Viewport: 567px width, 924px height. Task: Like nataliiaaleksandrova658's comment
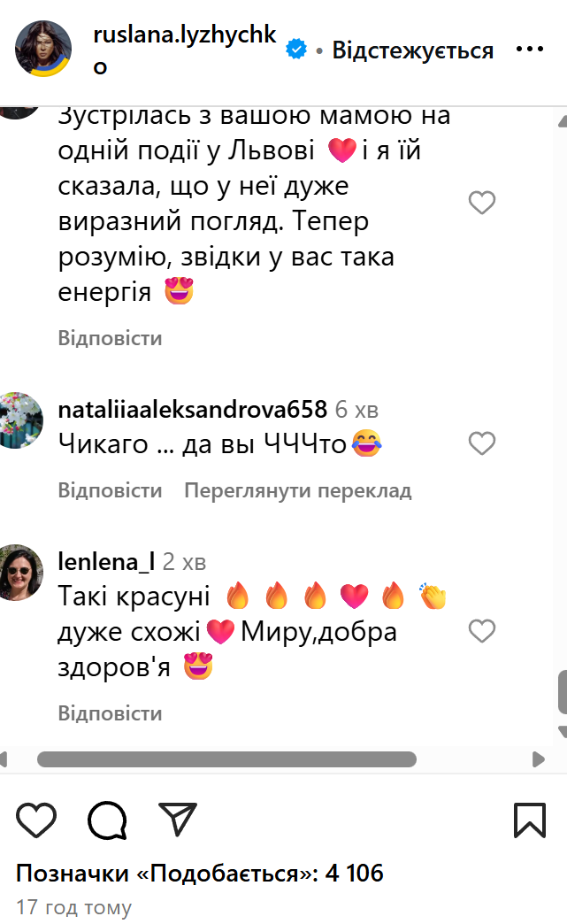click(x=481, y=443)
